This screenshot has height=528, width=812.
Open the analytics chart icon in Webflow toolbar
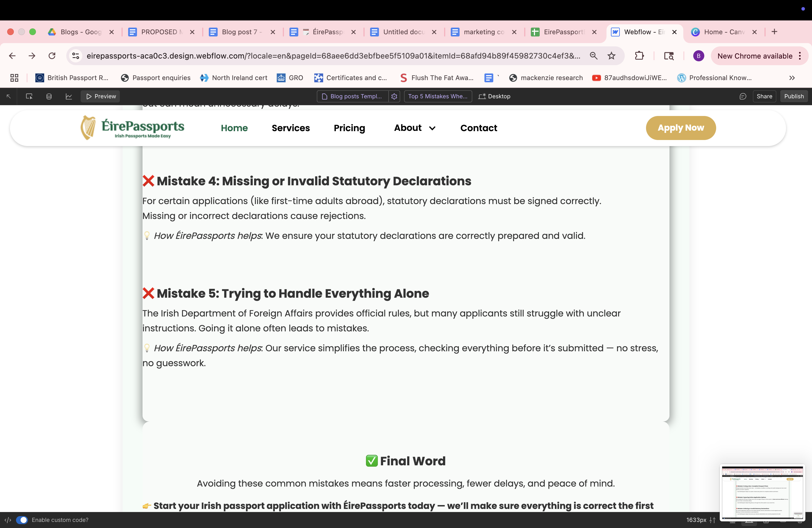click(x=68, y=97)
